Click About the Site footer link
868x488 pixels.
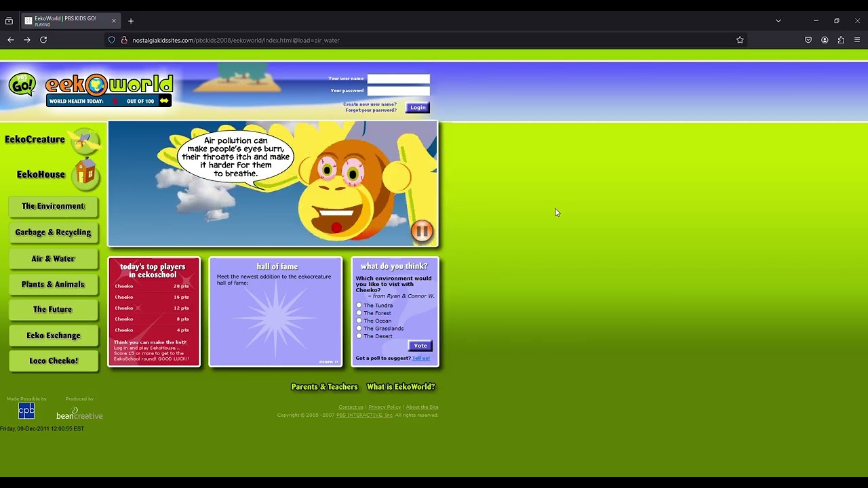[422, 407]
